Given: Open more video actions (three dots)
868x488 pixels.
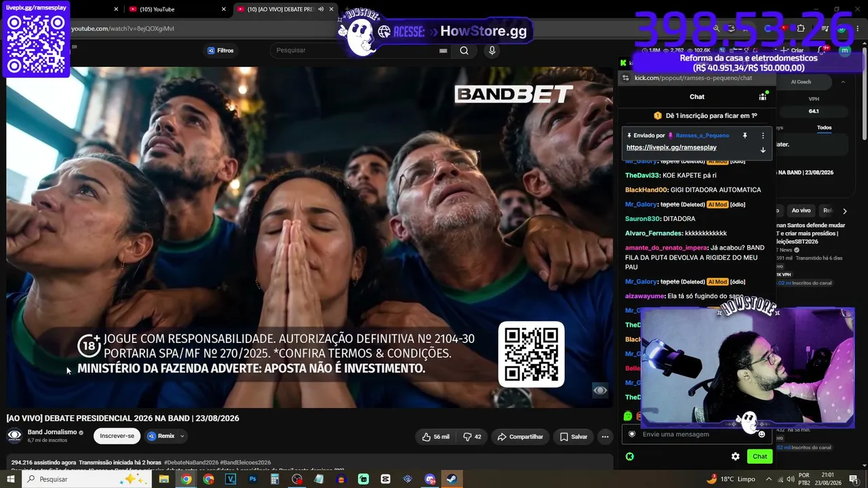Looking at the screenshot, I should 605,437.
